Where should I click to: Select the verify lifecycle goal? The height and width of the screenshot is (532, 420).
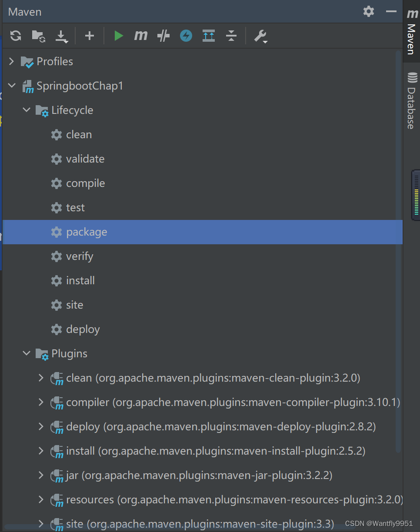(x=203, y=256)
